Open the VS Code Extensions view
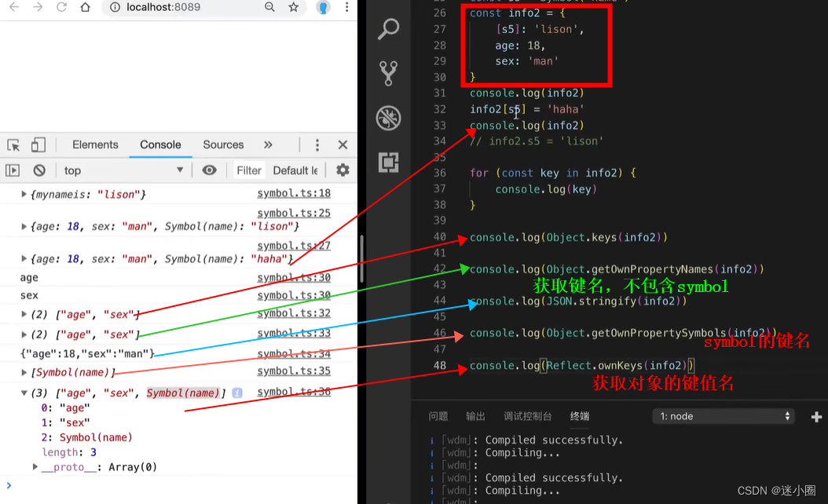This screenshot has width=828, height=504. [388, 162]
